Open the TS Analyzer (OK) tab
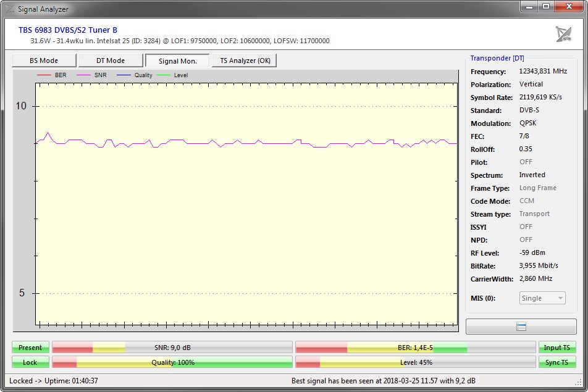588x392 pixels. click(x=245, y=60)
